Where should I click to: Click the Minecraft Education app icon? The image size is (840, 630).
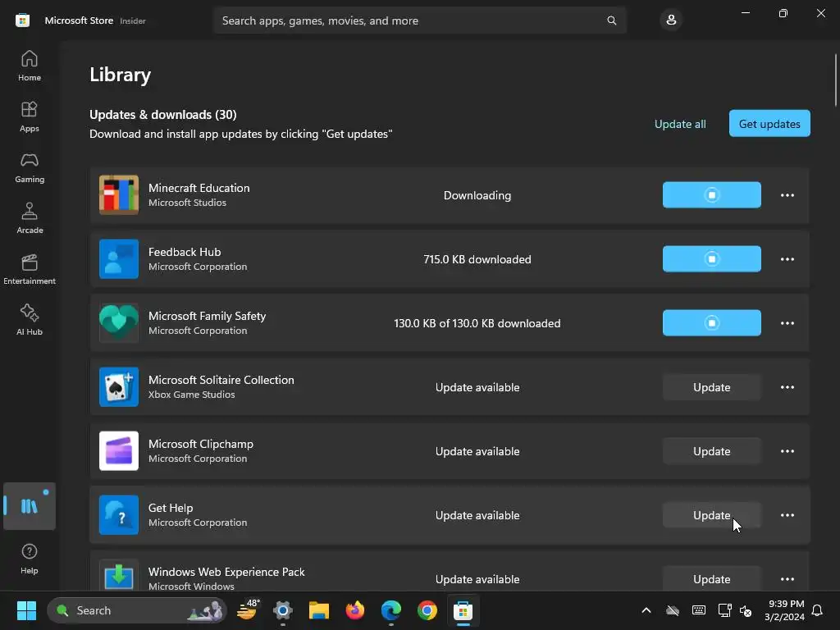tap(119, 195)
